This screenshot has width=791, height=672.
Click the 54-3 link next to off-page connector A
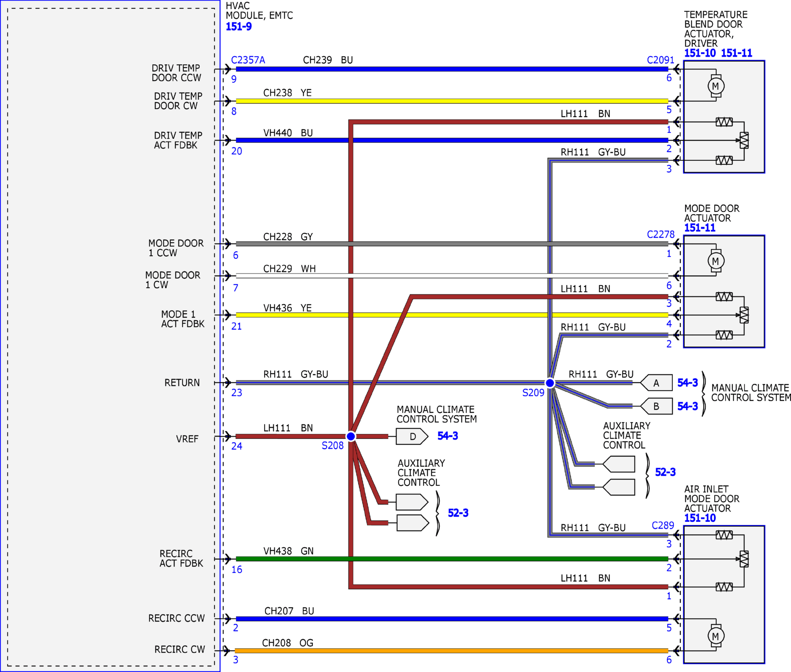tap(687, 383)
